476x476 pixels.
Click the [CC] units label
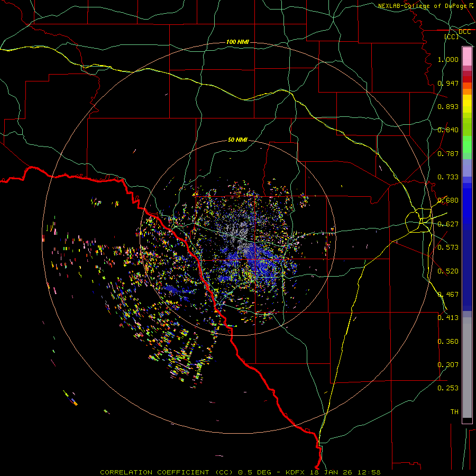(452, 36)
